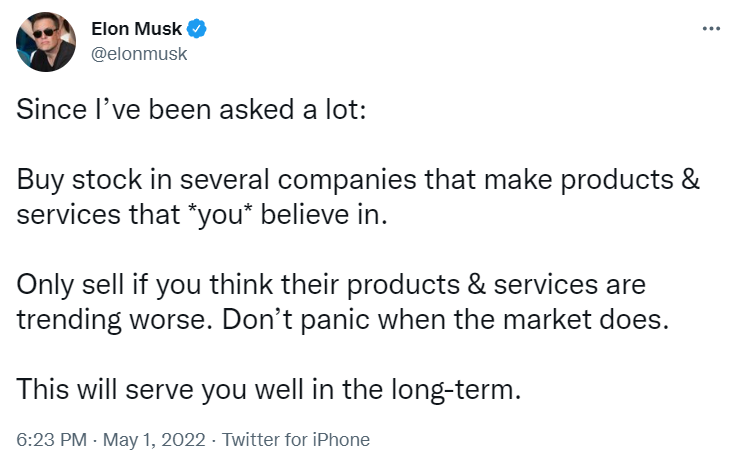Screen dimensions: 737x461
Task: Click the line "Since I've been asked a lot:"
Action: 191,109
